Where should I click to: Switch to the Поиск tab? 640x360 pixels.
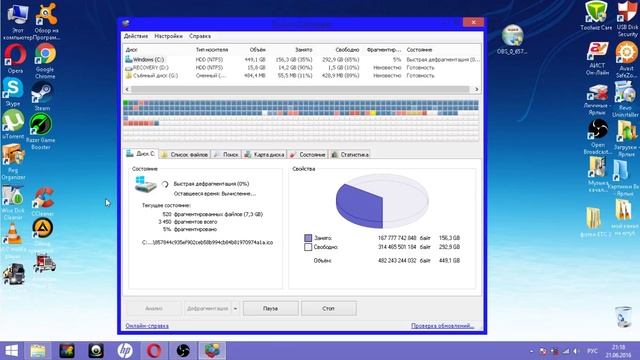coord(227,155)
